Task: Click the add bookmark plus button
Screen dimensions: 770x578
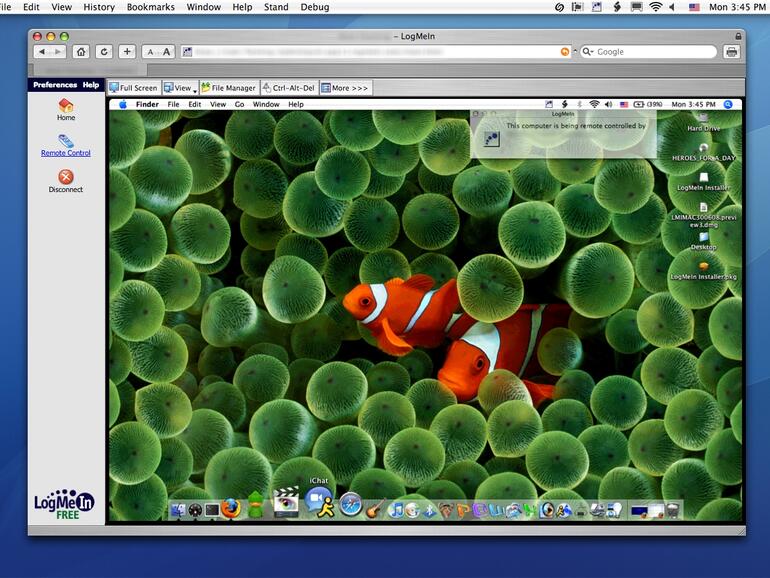Action: [127, 51]
